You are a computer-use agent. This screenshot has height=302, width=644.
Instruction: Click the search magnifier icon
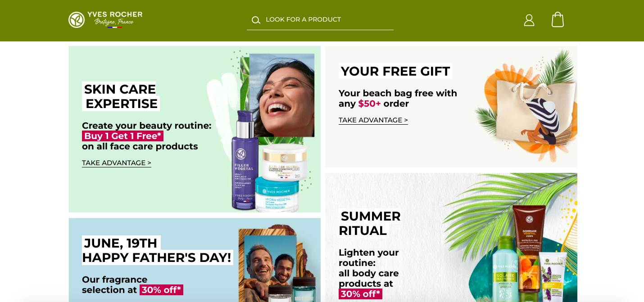(x=256, y=20)
